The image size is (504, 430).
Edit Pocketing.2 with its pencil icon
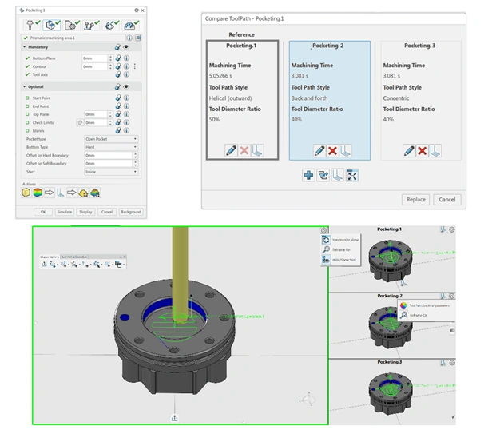(319, 150)
